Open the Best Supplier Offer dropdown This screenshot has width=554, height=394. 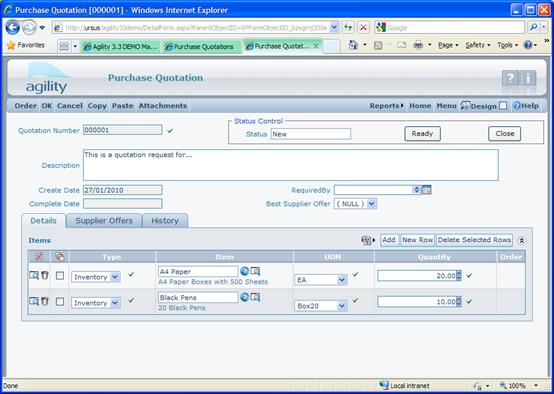pyautogui.click(x=371, y=204)
